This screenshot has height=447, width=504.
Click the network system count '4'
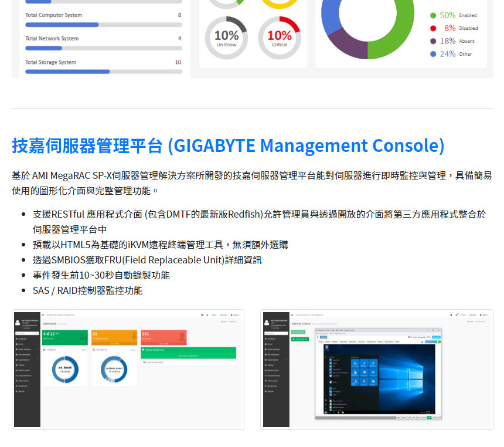[180, 38]
